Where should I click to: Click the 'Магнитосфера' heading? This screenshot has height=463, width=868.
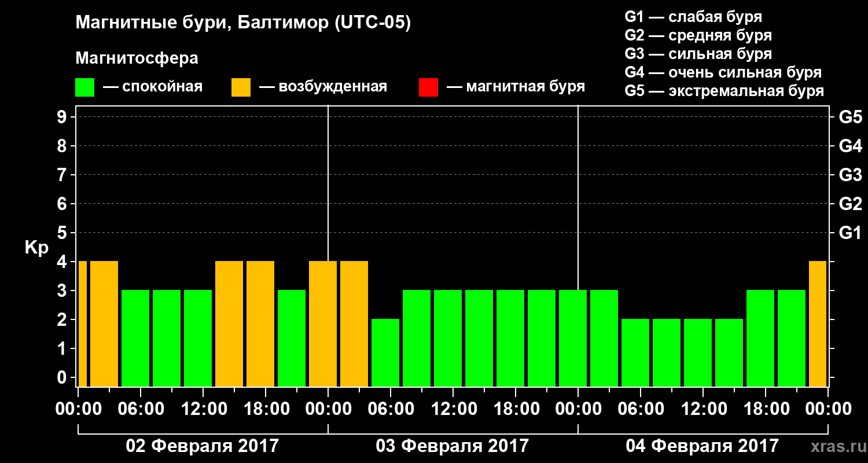(x=137, y=58)
